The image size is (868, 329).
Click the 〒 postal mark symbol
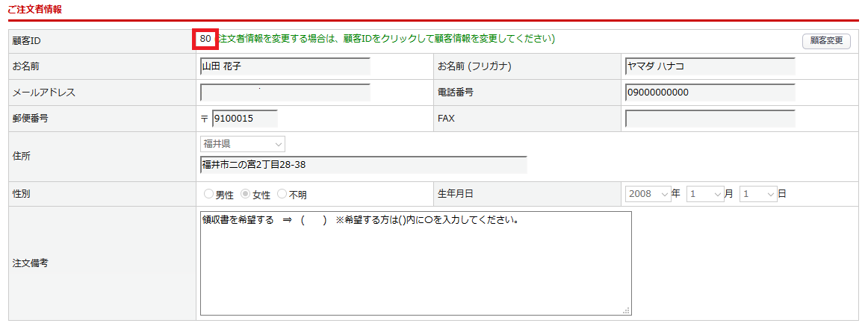[205, 119]
